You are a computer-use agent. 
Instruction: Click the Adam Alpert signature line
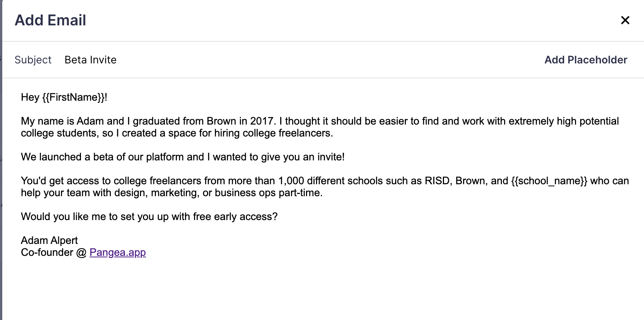tap(49, 241)
